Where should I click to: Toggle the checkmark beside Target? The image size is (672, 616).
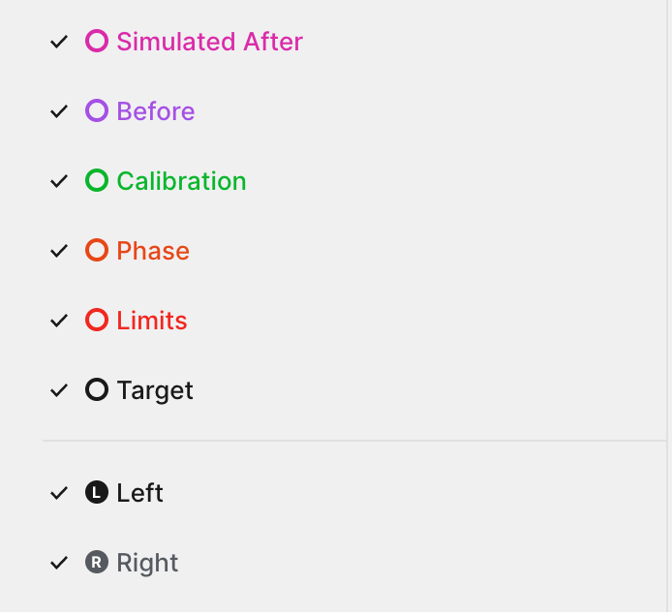click(59, 390)
